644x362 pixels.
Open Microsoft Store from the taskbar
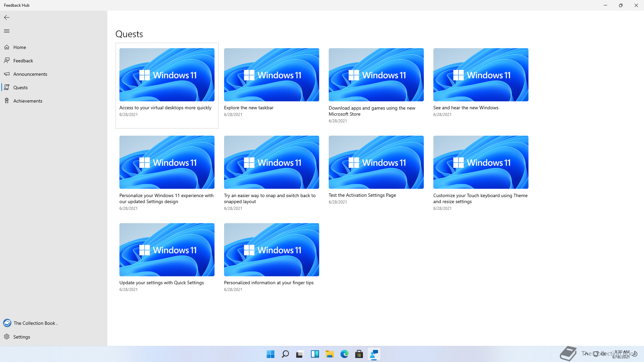click(x=359, y=354)
